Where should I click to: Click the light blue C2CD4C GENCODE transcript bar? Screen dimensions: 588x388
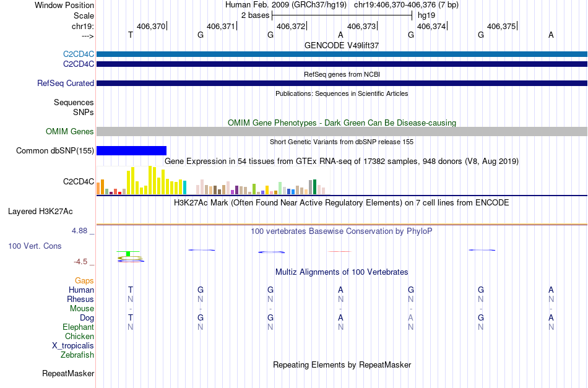click(x=342, y=54)
